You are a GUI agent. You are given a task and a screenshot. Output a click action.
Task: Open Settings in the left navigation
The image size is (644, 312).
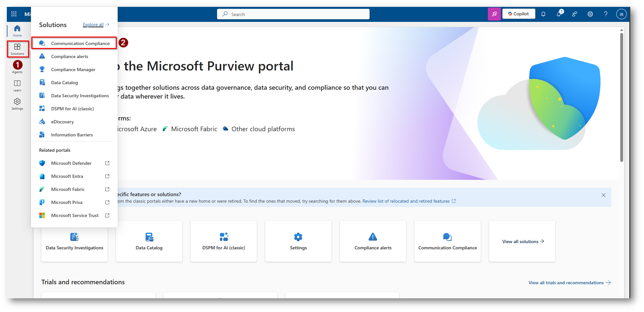click(17, 104)
